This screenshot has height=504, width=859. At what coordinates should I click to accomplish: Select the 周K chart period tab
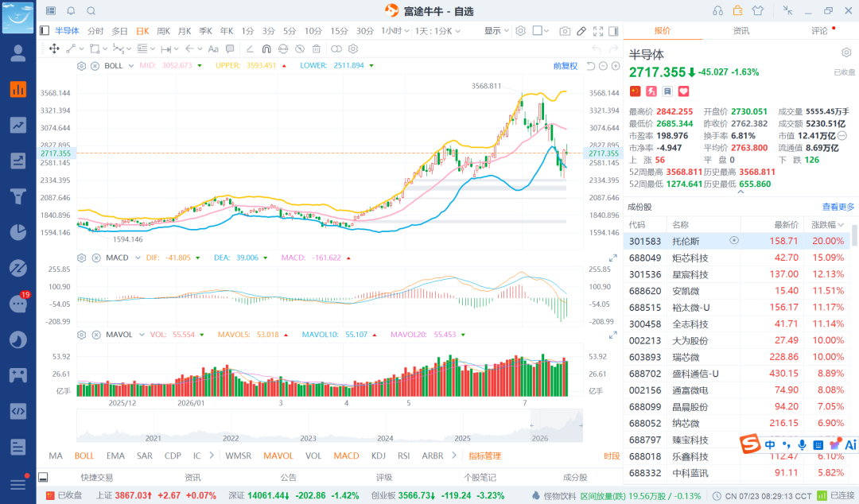tap(163, 31)
